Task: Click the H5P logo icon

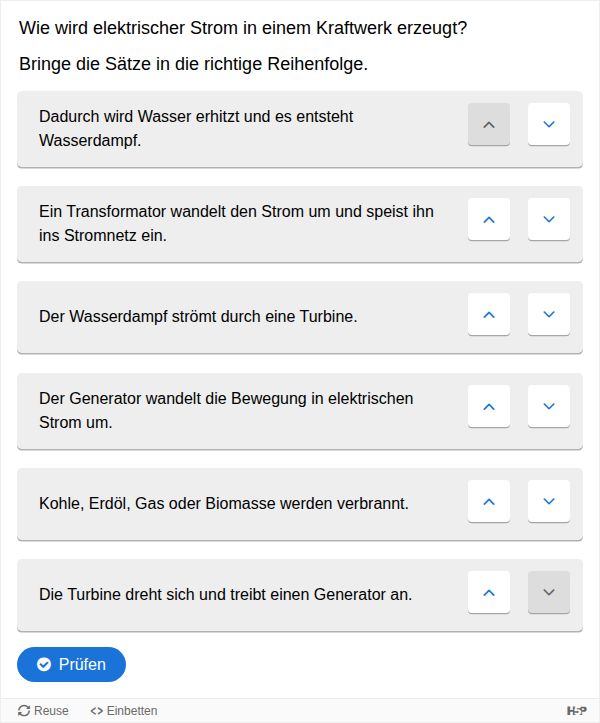Action: click(x=577, y=711)
